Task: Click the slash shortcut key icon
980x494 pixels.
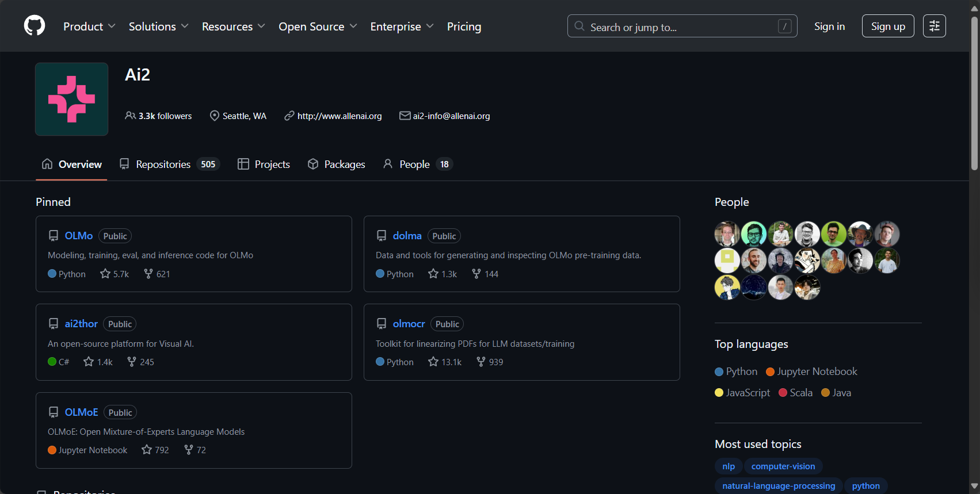Action: pyautogui.click(x=784, y=26)
